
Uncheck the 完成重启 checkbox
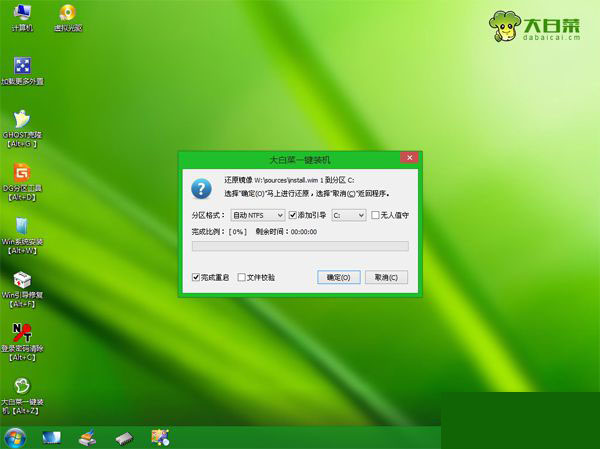[196, 277]
